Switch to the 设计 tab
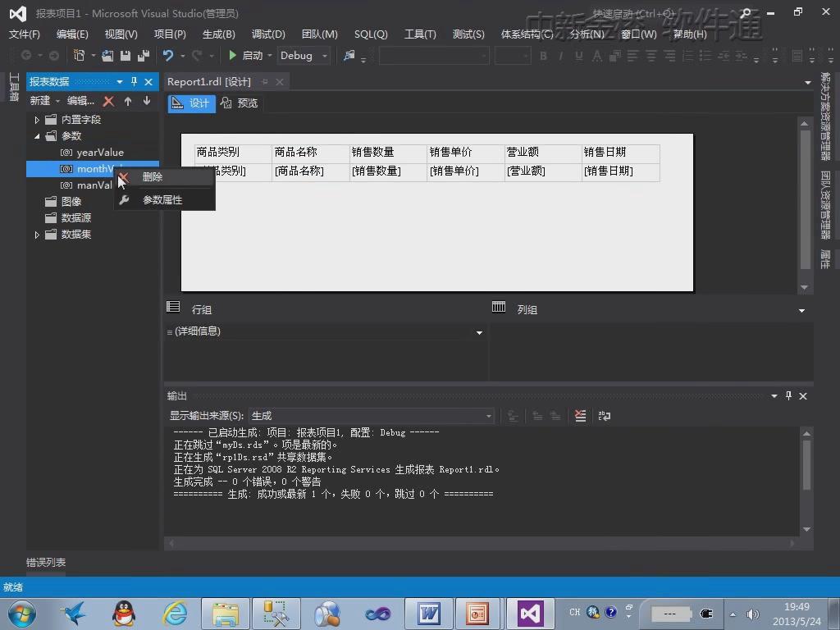Viewport: 840px width, 630px height. tap(192, 103)
